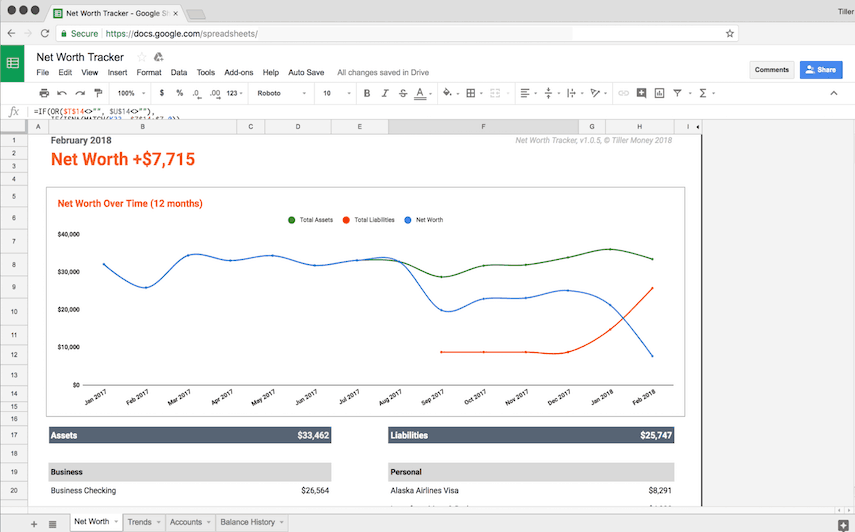
Task: Decrease decimal places icon
Action: (x=197, y=94)
